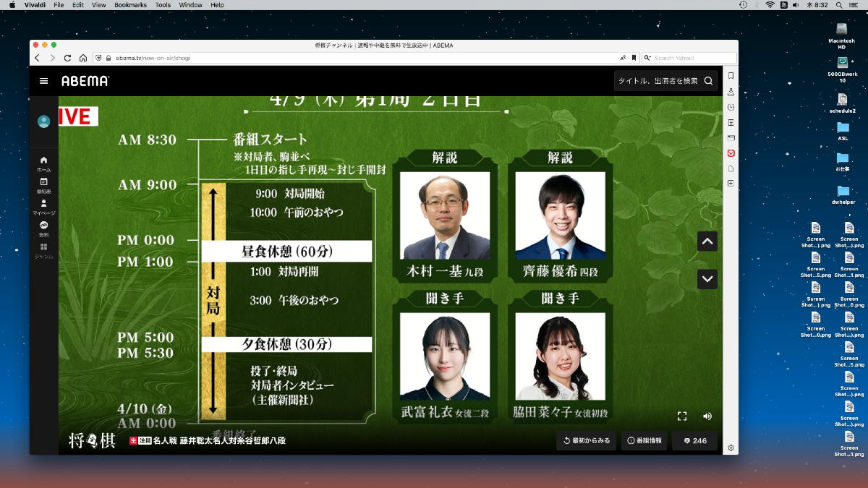Image resolution: width=868 pixels, height=488 pixels.
Task: Add a new web panel
Action: 731,184
